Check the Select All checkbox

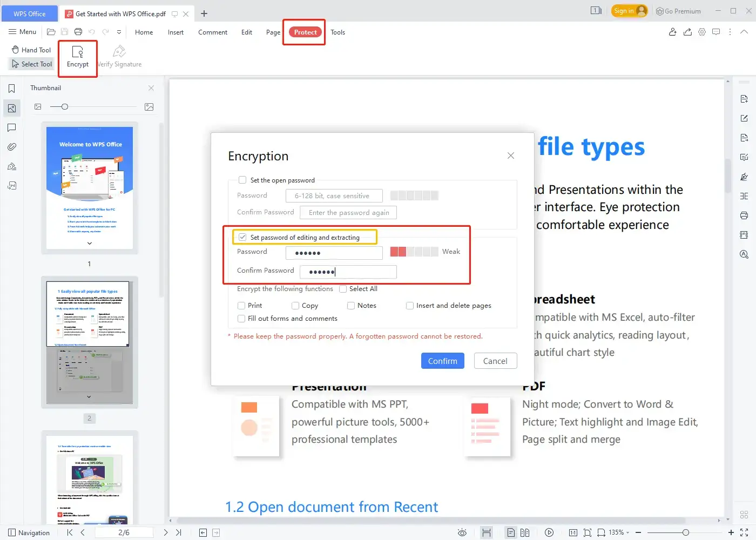click(x=343, y=289)
